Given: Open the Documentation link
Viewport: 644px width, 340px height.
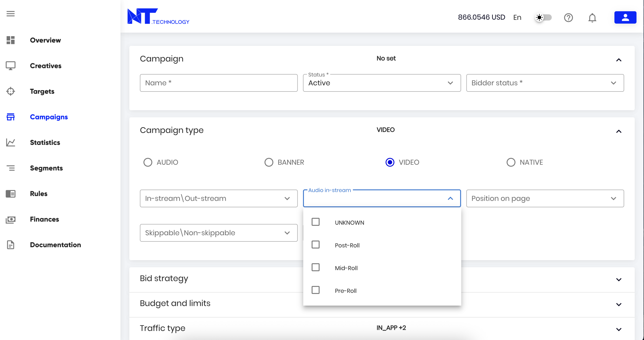Looking at the screenshot, I should (55, 245).
